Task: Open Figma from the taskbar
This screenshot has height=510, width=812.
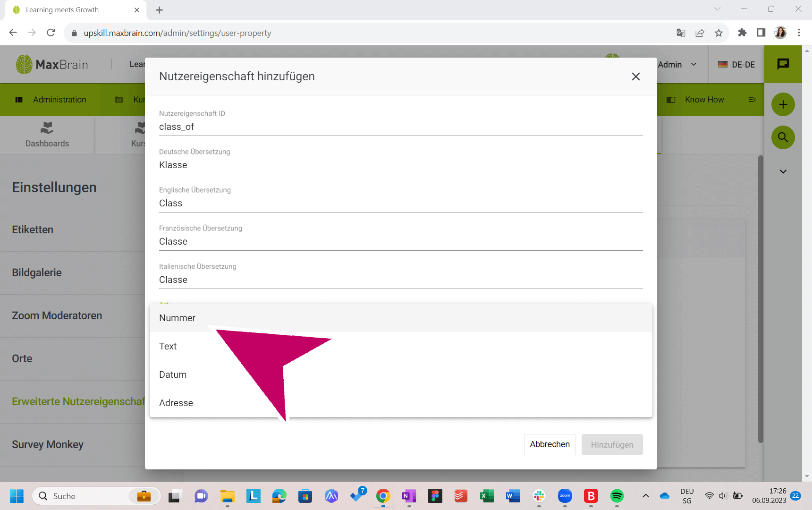Action: coord(435,496)
